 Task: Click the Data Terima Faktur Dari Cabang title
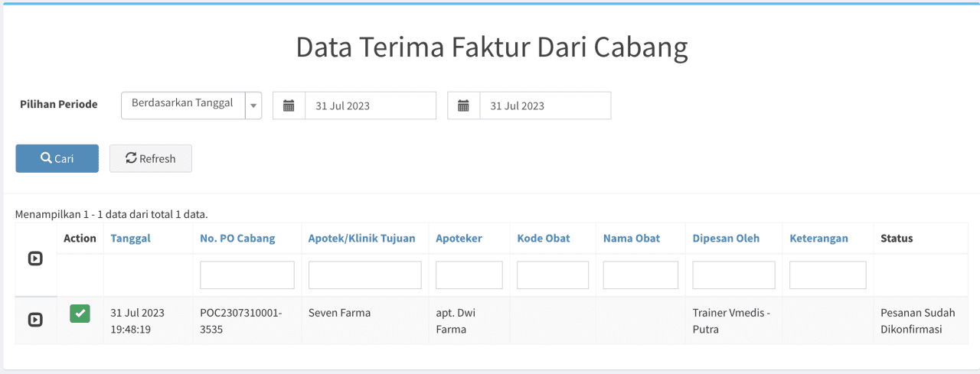coord(492,47)
